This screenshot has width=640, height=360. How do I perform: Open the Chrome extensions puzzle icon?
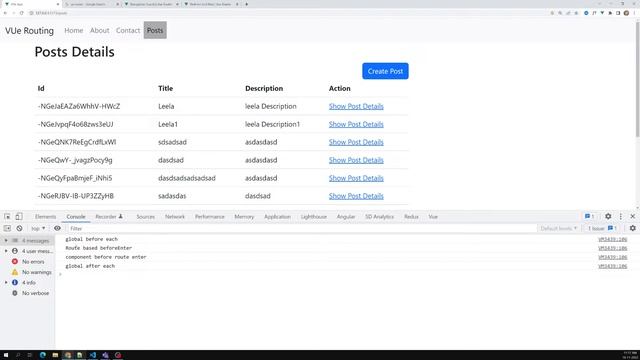coord(610,13)
